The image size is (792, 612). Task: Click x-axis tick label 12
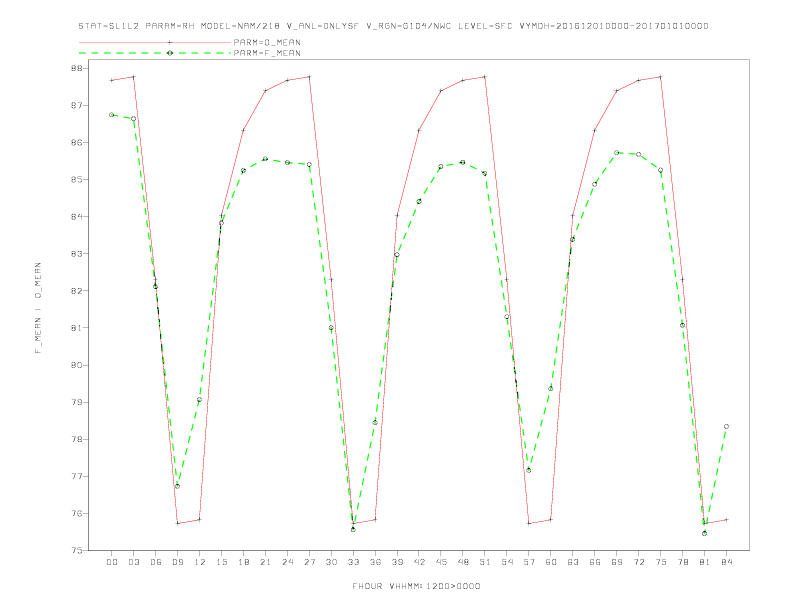(x=200, y=562)
